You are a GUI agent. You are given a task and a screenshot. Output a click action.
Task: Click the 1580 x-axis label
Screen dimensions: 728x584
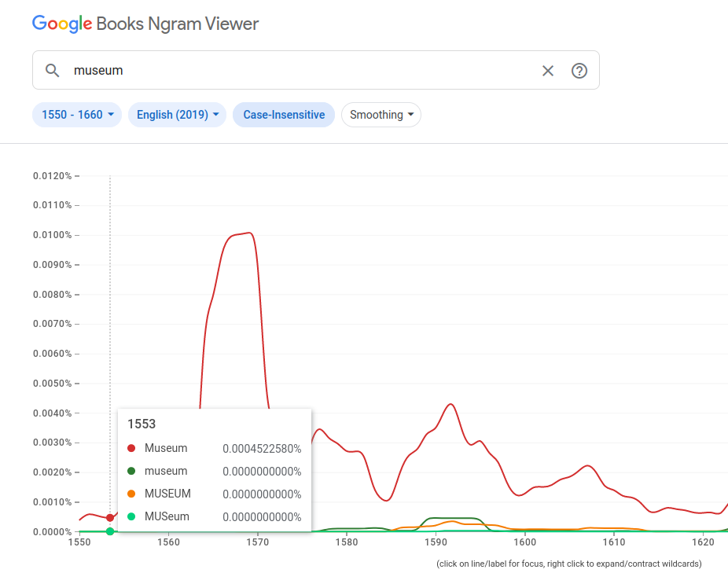(x=347, y=542)
